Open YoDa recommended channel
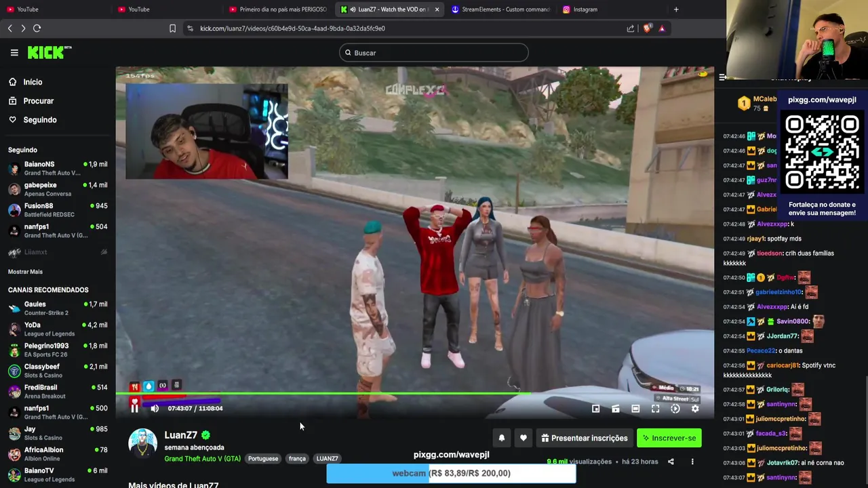This screenshot has height=488, width=868. [58, 329]
